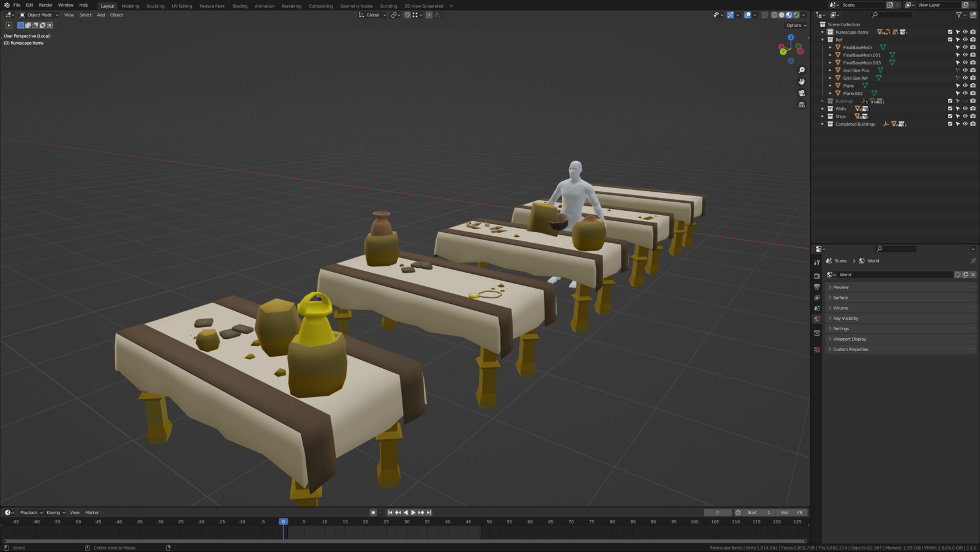Uncheck Runescape Items collection checkbox
The image size is (980, 552).
click(950, 32)
